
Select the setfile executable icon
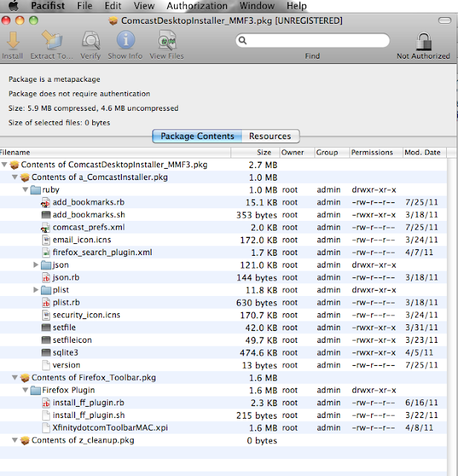(46, 327)
